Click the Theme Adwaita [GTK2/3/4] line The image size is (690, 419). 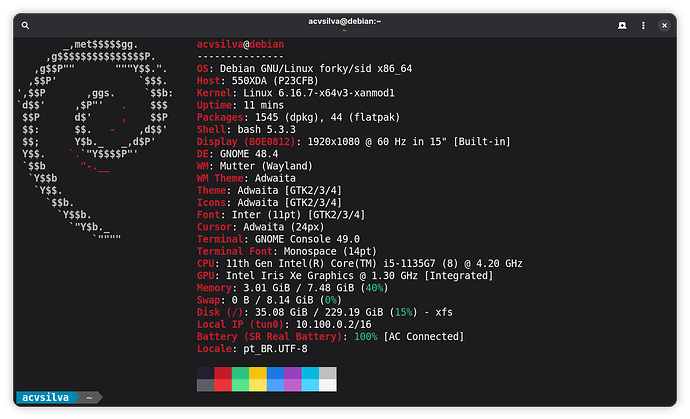point(269,191)
